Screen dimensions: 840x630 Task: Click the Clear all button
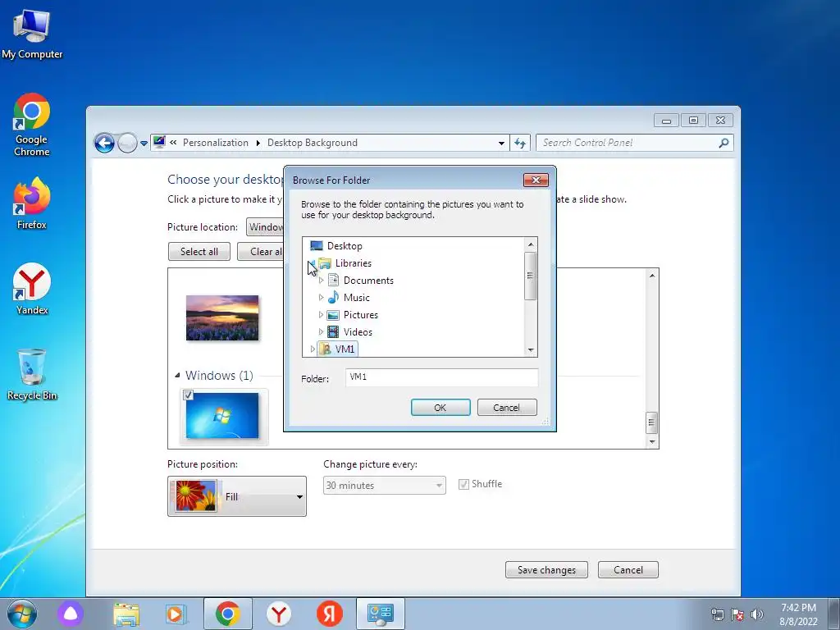(260, 252)
